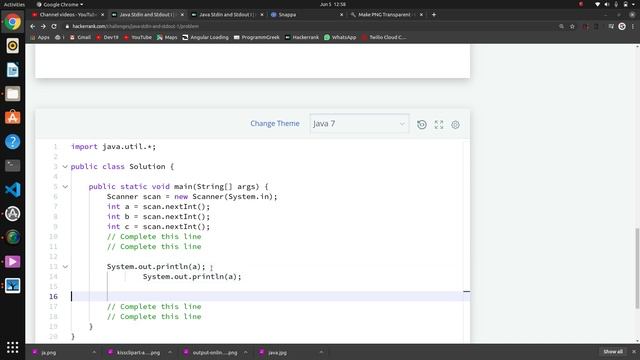Open the Maps bookmark
640x360 pixels.
click(x=167, y=37)
